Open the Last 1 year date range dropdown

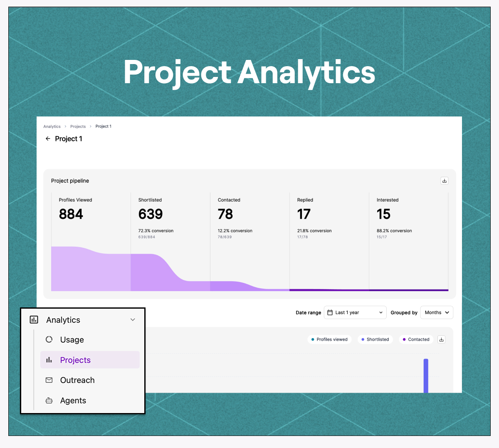coord(355,312)
